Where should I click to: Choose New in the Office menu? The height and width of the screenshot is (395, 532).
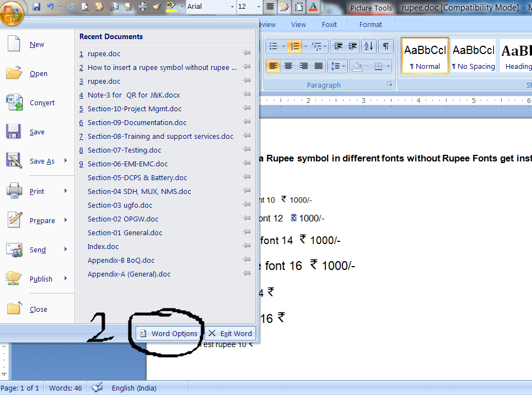click(x=37, y=45)
